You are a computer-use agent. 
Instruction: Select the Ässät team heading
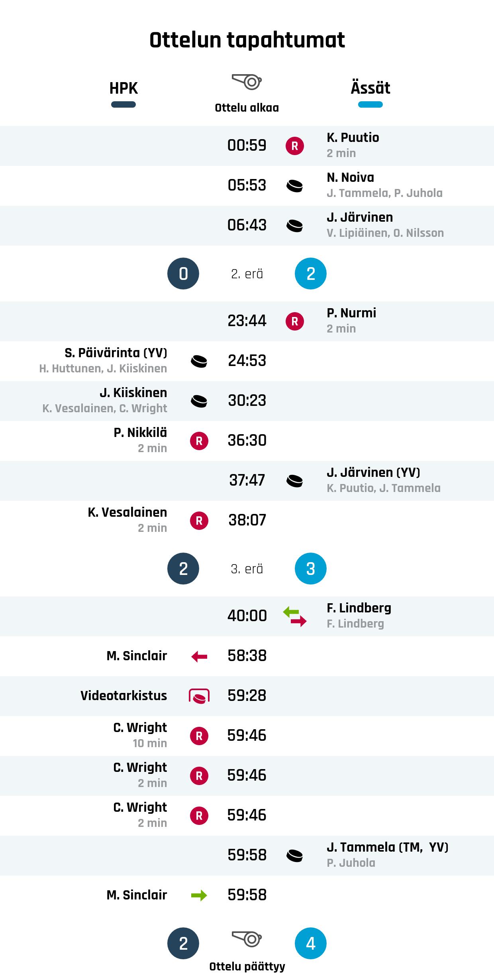point(370,88)
